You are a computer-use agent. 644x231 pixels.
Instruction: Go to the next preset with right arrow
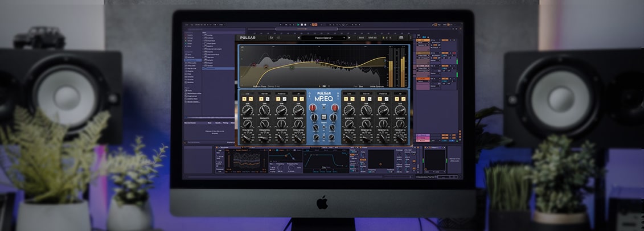point(348,38)
